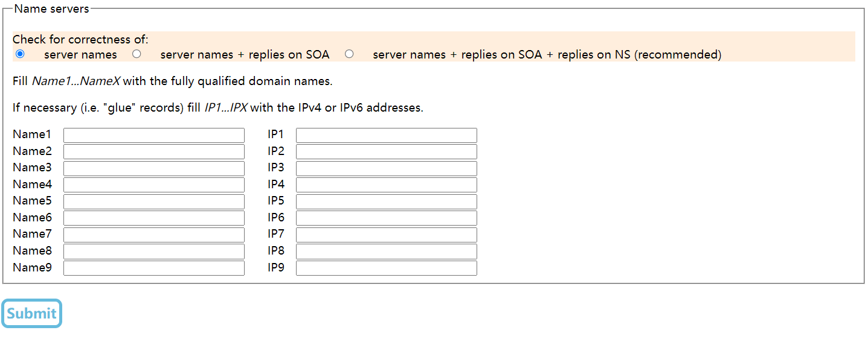Focus the IP2 input box
The height and width of the screenshot is (339, 868).
coord(387,151)
